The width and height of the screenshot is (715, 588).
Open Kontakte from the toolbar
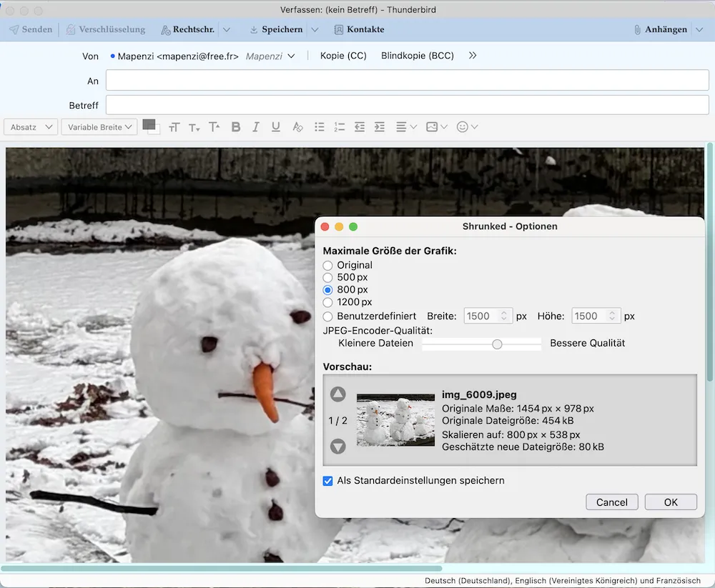[x=359, y=29]
